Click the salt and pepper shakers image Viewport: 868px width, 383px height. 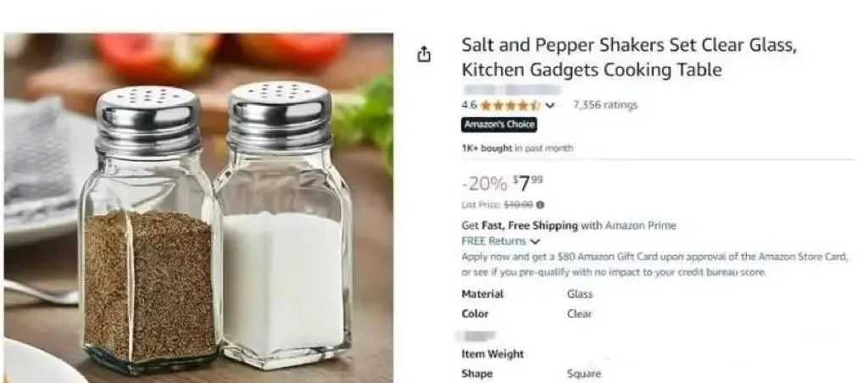pos(198,208)
